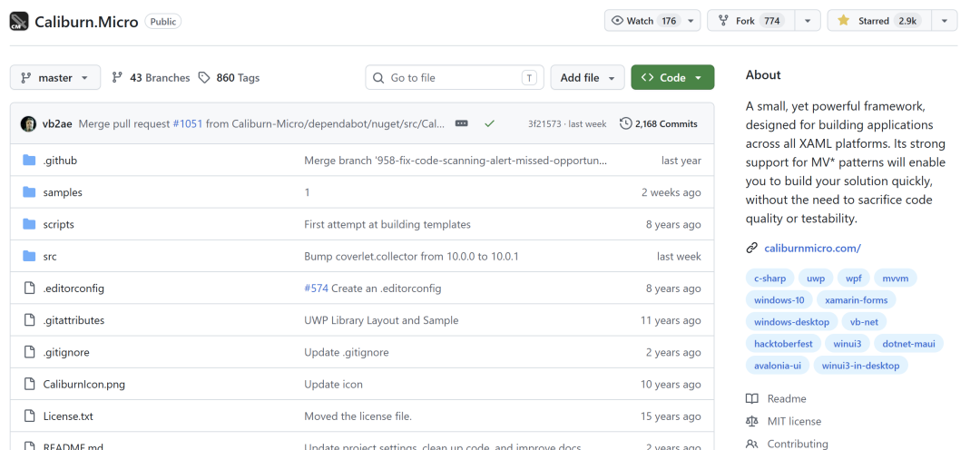Open the green Code dropdown button

click(672, 77)
